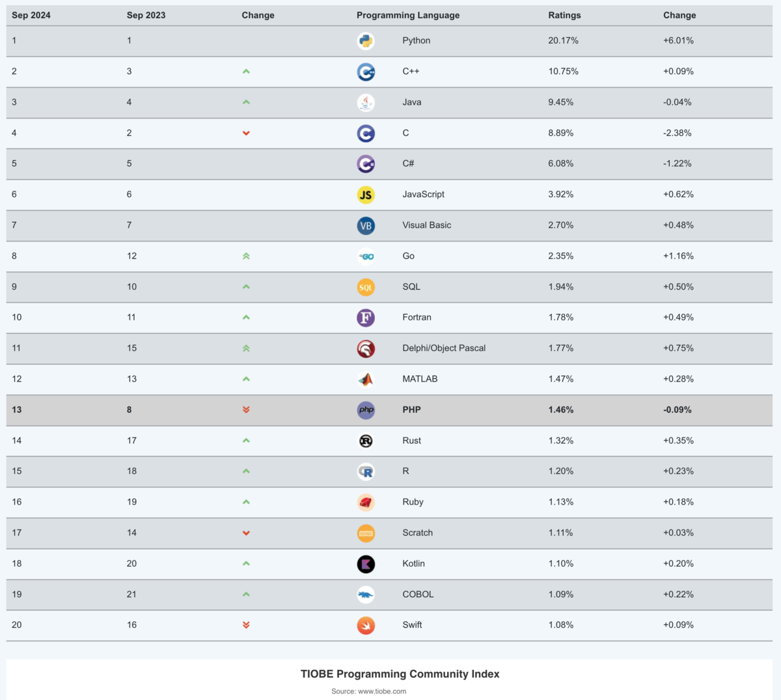Click the red down arrow in the C row
This screenshot has width=781, height=700.
[246, 133]
